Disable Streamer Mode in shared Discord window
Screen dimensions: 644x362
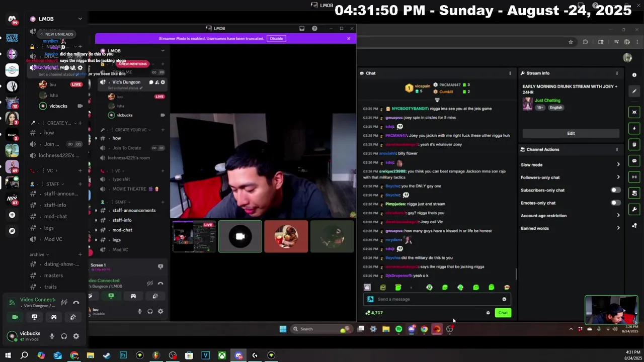click(276, 39)
